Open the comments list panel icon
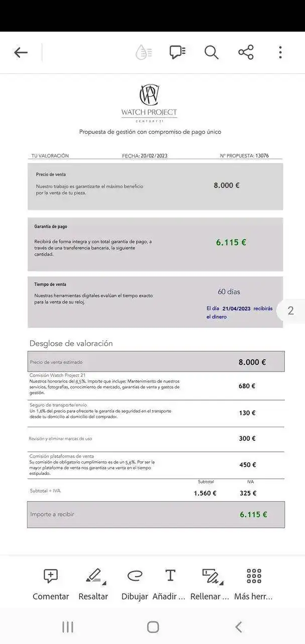 177,52
